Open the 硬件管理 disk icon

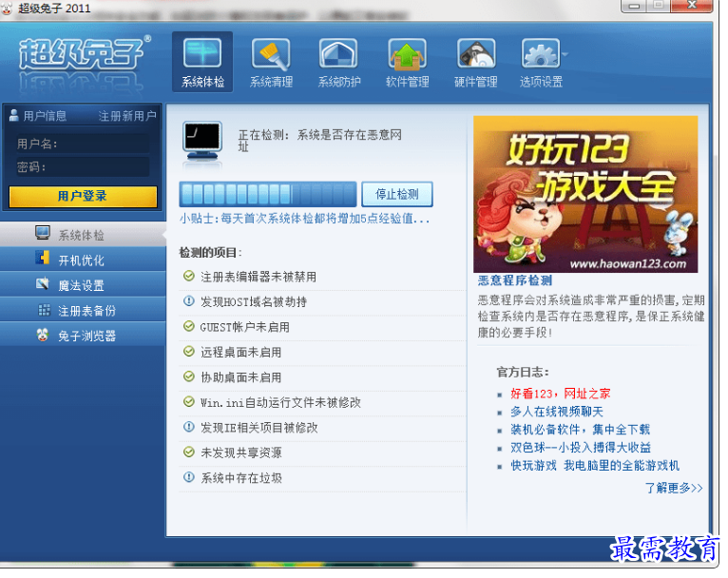click(x=476, y=54)
